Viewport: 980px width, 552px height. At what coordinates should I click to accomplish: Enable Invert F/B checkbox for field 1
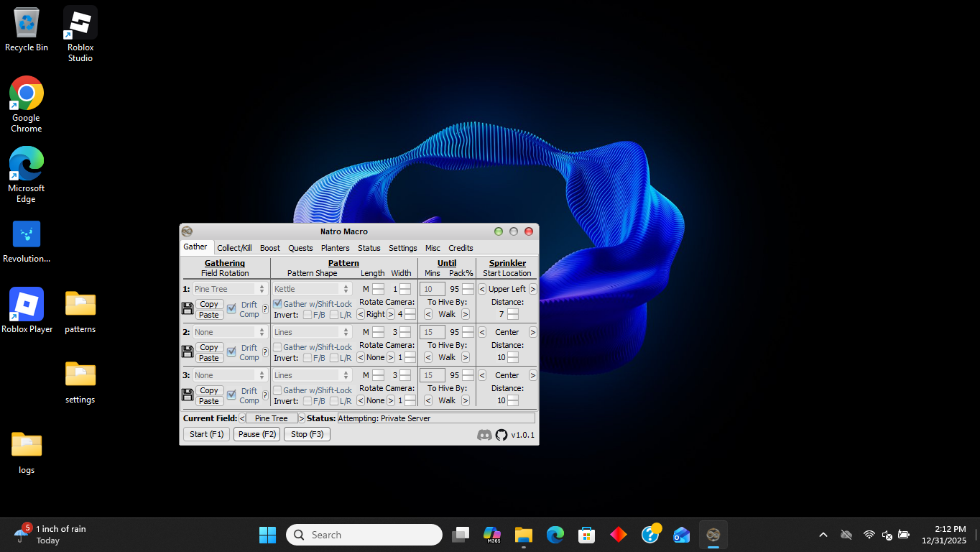308,315
